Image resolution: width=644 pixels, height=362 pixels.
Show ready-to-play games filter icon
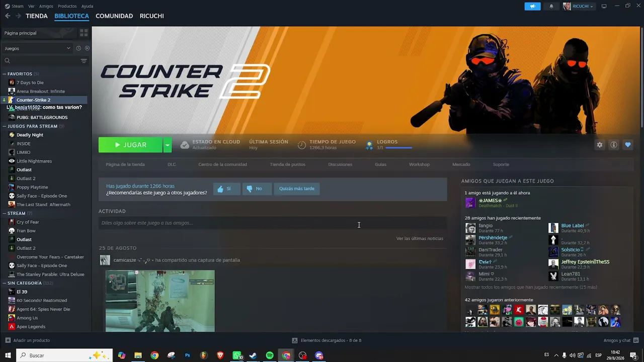87,48
